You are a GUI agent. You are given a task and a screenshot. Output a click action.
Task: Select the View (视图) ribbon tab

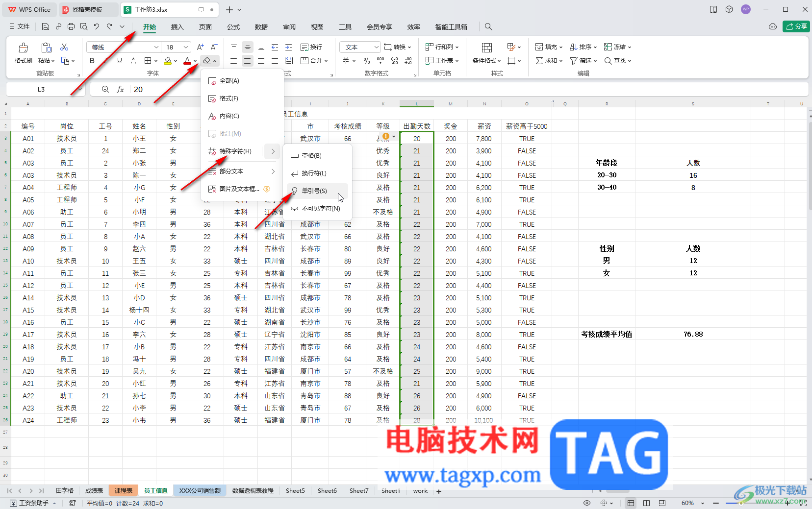point(317,27)
